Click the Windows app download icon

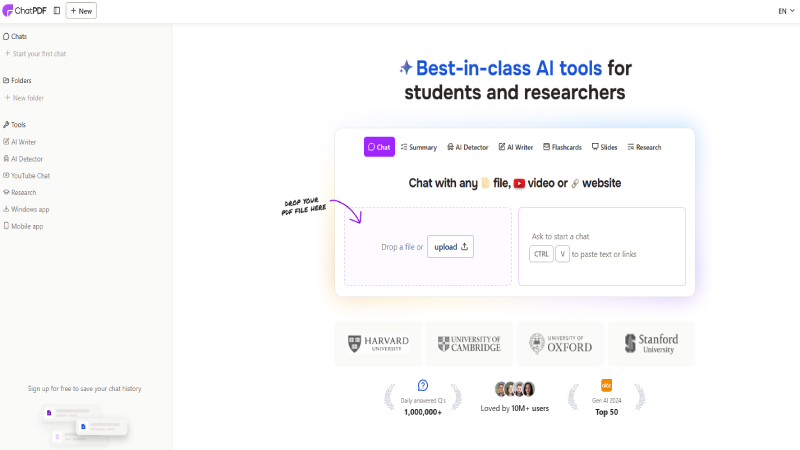click(6, 209)
